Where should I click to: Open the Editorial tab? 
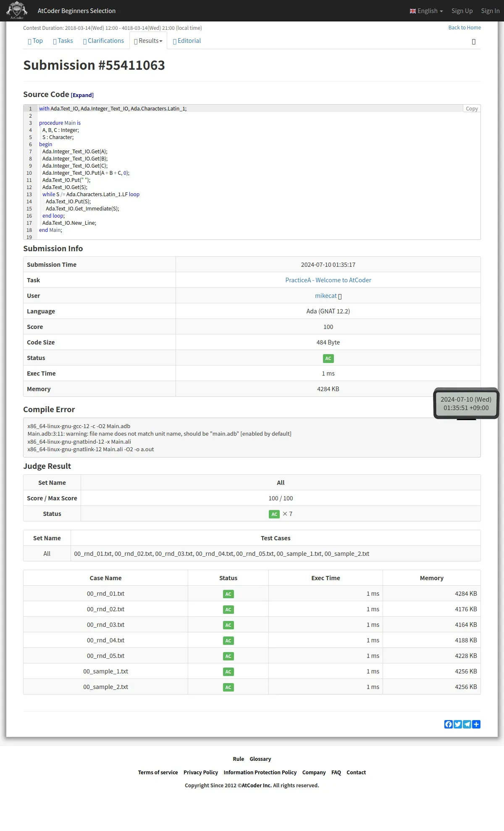(187, 41)
